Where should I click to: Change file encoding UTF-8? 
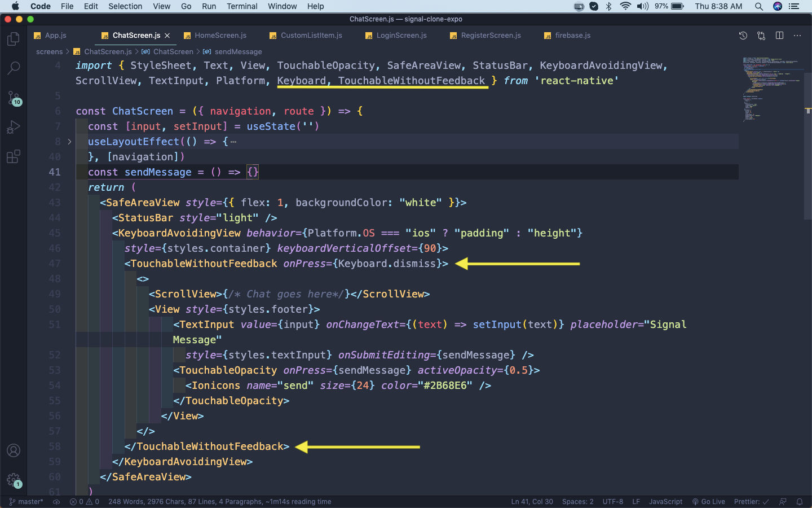[x=613, y=501]
